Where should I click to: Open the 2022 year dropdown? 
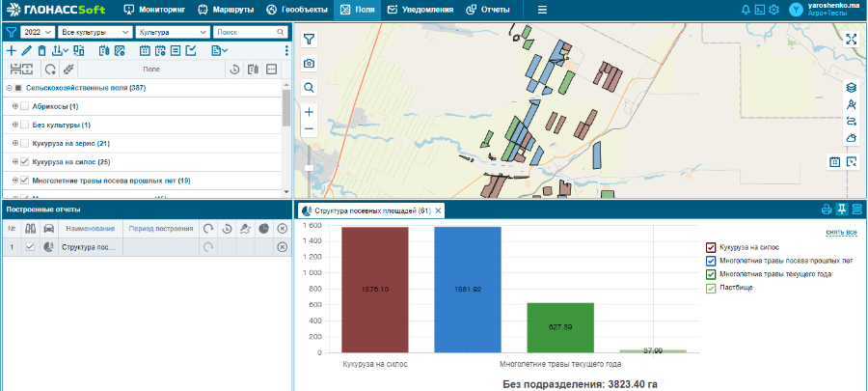37,32
